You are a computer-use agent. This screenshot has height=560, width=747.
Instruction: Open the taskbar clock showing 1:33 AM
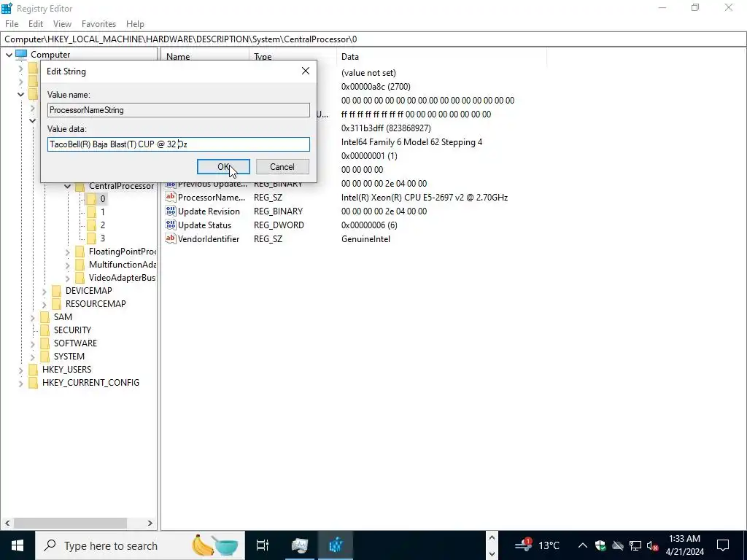pyautogui.click(x=684, y=545)
